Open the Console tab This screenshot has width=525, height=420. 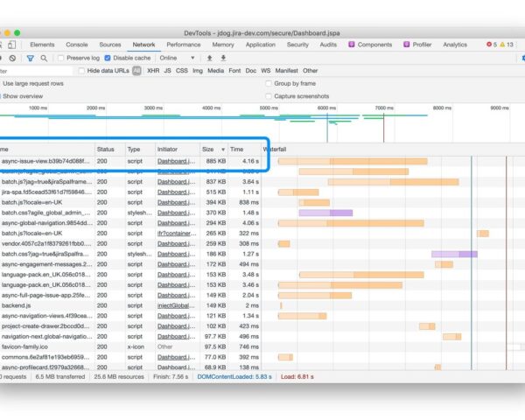point(77,44)
